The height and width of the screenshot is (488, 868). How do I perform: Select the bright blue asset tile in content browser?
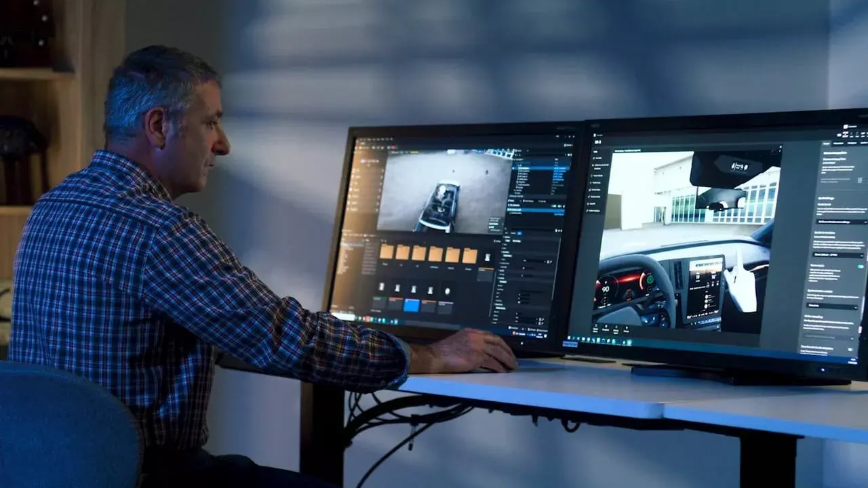point(411,305)
